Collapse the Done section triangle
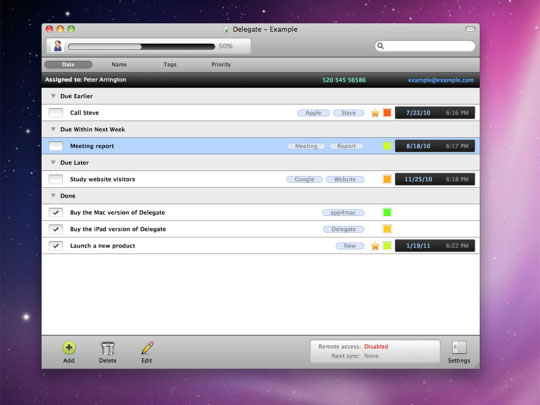The image size is (540, 405). [x=53, y=196]
